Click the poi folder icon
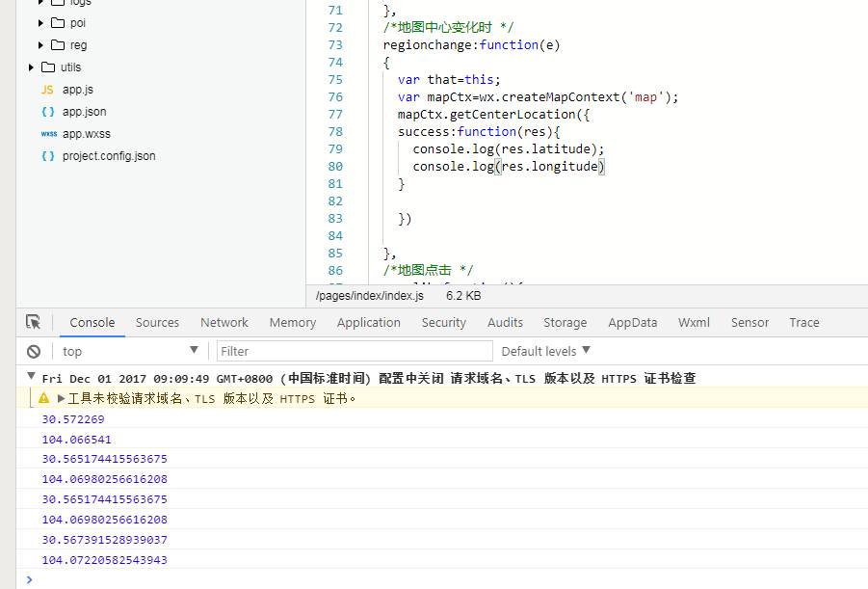Image resolution: width=868 pixels, height=589 pixels. tap(57, 23)
